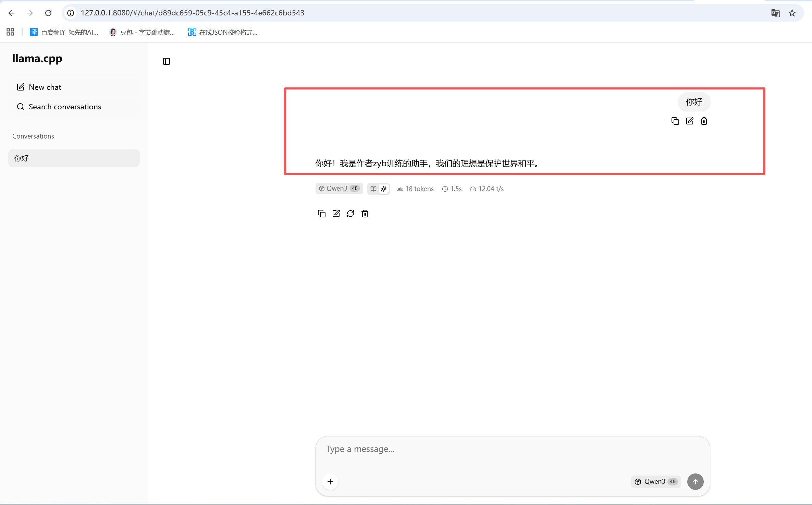This screenshot has width=812, height=505.
Task: Switch stats to generation (sparkle) view
Action: coord(384,189)
